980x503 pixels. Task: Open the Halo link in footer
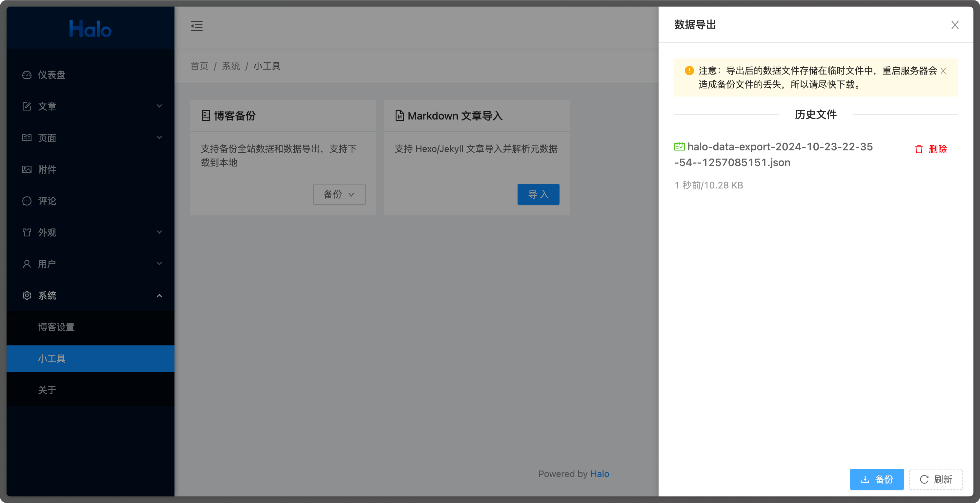pos(600,474)
